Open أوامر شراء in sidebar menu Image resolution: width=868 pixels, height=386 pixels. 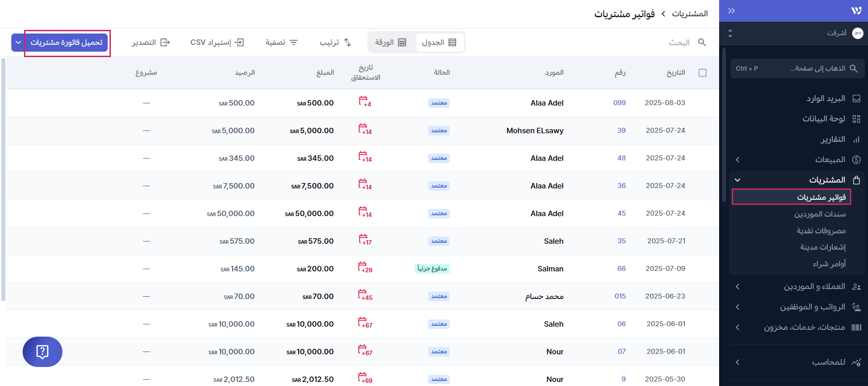(829, 264)
